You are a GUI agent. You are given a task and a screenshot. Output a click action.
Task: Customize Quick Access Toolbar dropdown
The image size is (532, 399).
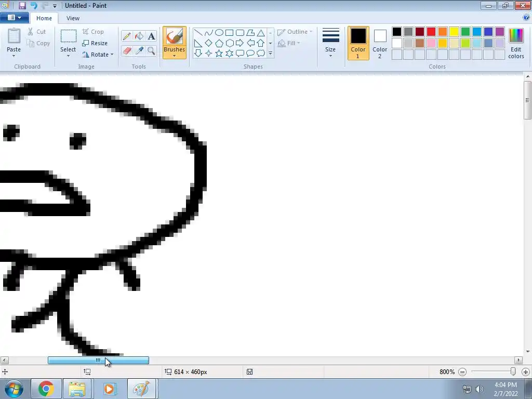click(x=55, y=6)
